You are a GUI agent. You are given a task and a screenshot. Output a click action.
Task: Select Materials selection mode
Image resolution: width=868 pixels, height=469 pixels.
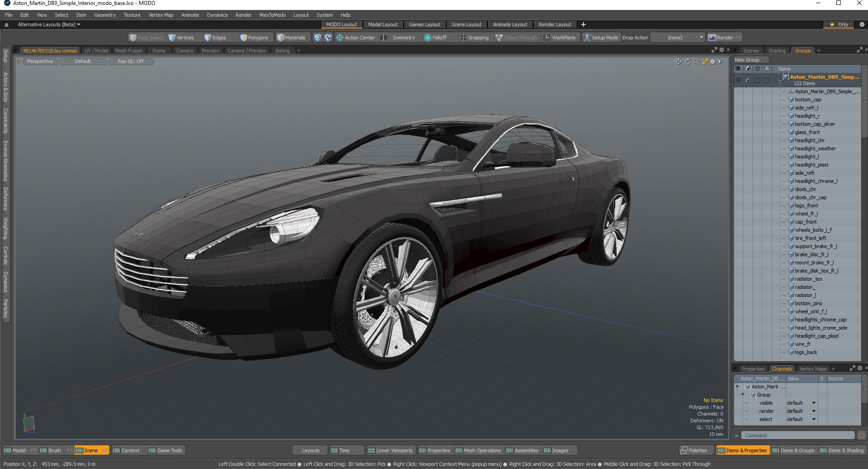tap(291, 38)
